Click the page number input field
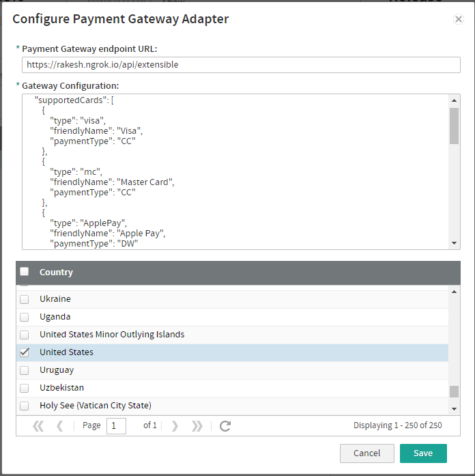 pyautogui.click(x=116, y=426)
